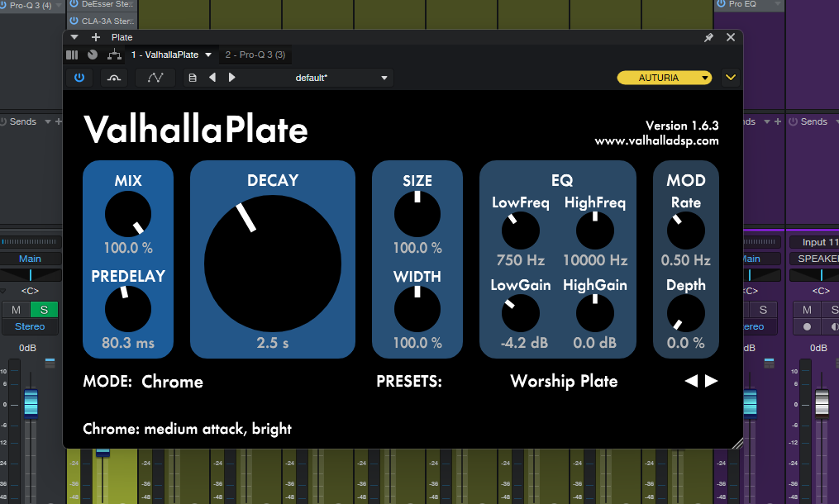Screen dimensions: 839x504
Task: Click the www.valhalladsp.com link
Action: [x=656, y=140]
